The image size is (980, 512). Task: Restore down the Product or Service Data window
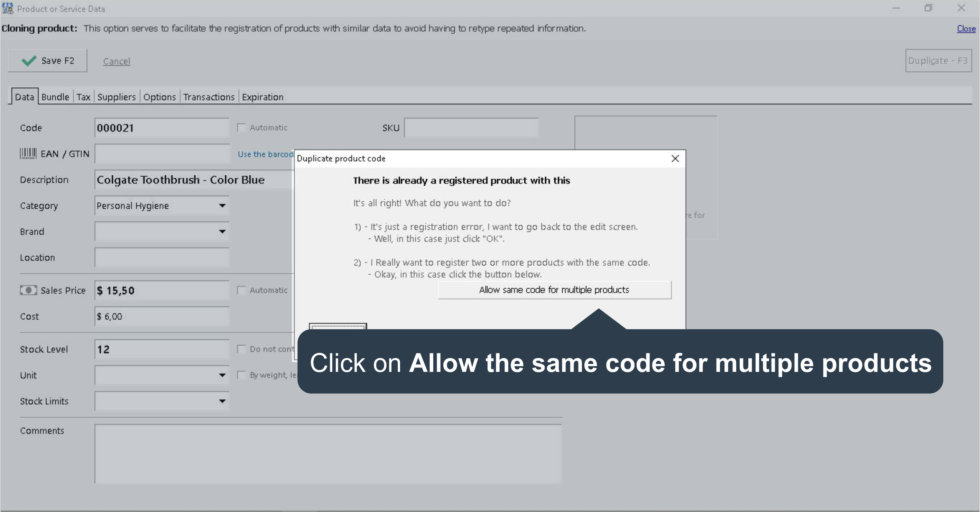(928, 8)
